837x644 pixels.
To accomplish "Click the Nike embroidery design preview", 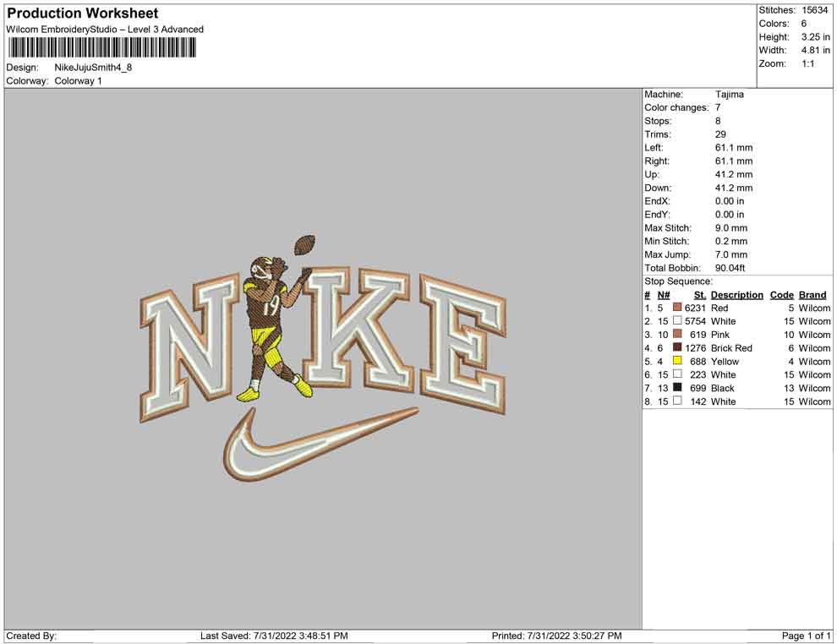I will [x=322, y=358].
